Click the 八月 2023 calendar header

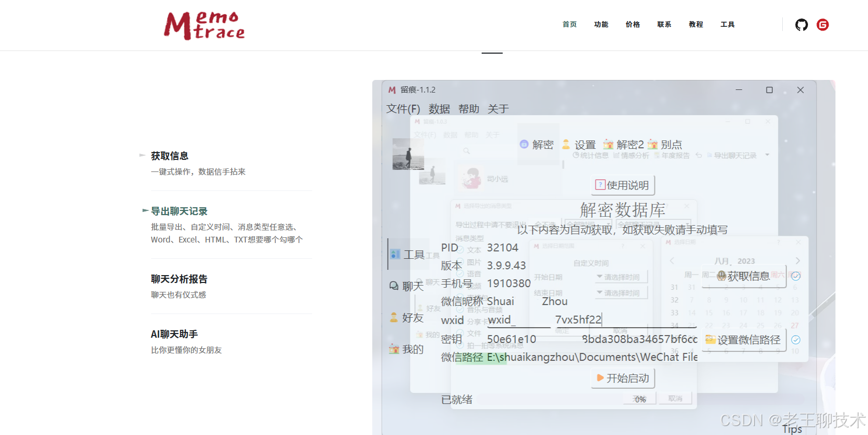(734, 261)
